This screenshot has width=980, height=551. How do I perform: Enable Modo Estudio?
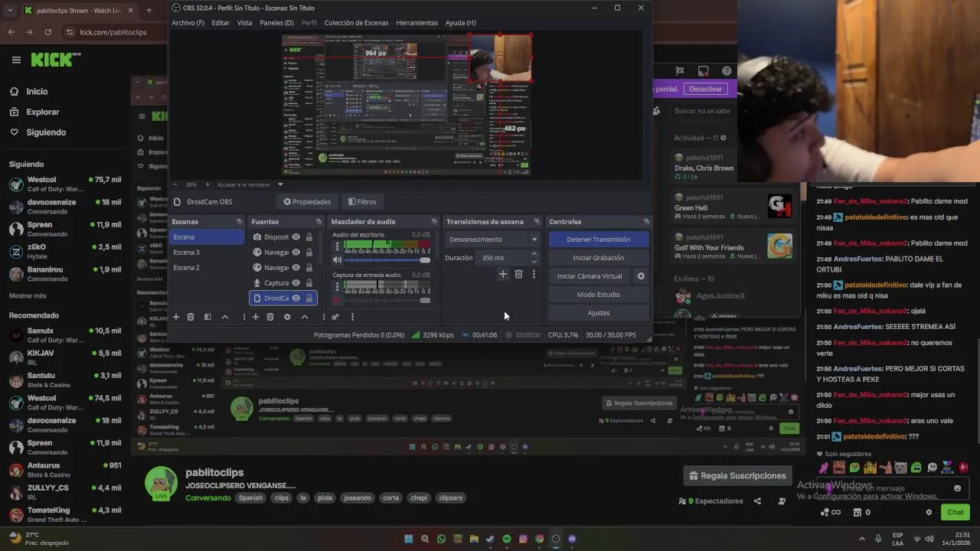point(599,295)
